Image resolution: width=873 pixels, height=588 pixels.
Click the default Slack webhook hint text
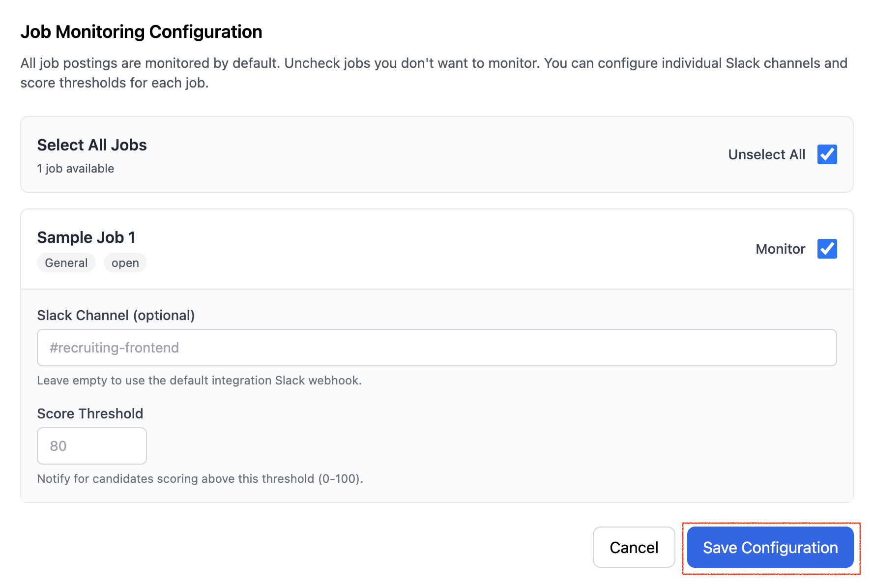(199, 381)
